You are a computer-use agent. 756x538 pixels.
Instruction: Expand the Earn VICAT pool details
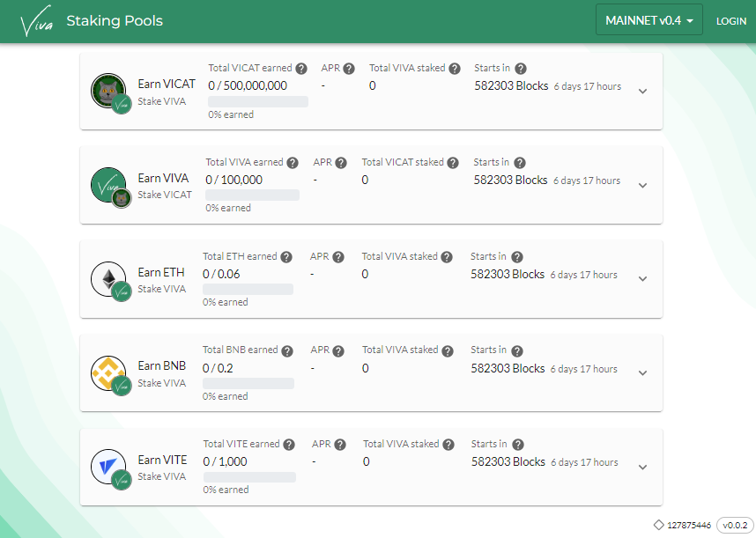coord(642,91)
